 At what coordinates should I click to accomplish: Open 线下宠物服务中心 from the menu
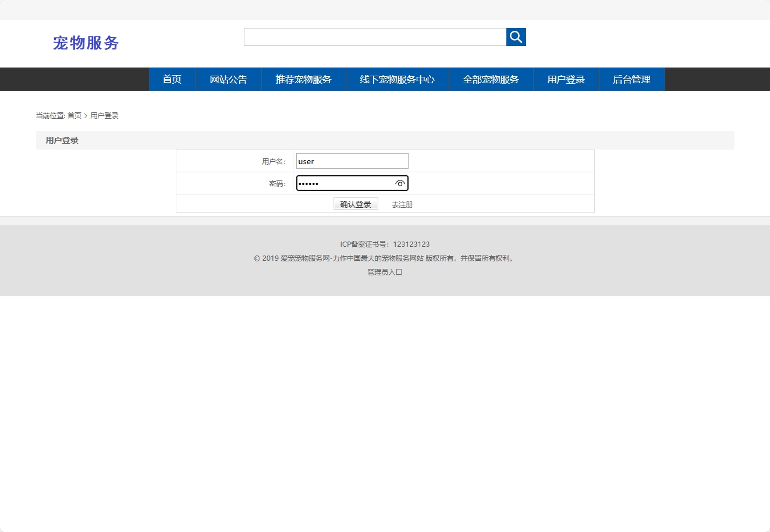(398, 79)
